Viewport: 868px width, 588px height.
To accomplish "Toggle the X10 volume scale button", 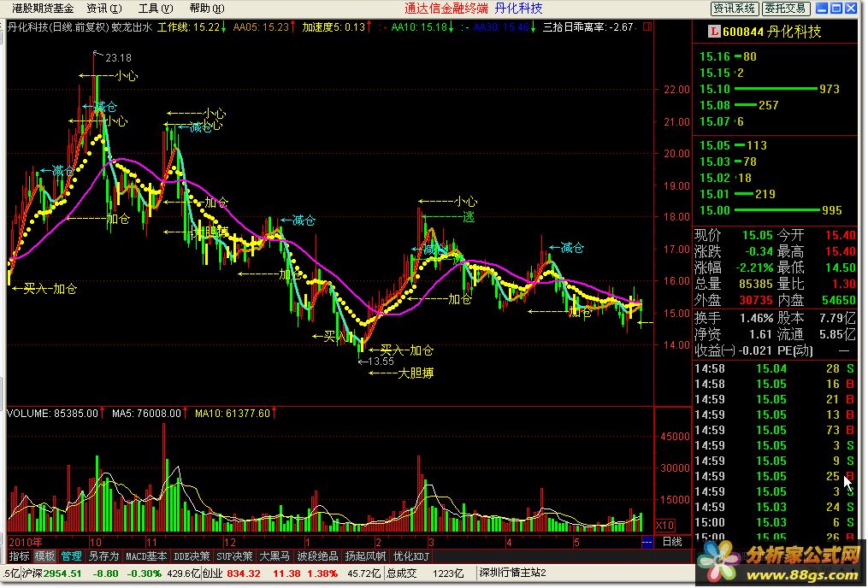I will point(664,526).
